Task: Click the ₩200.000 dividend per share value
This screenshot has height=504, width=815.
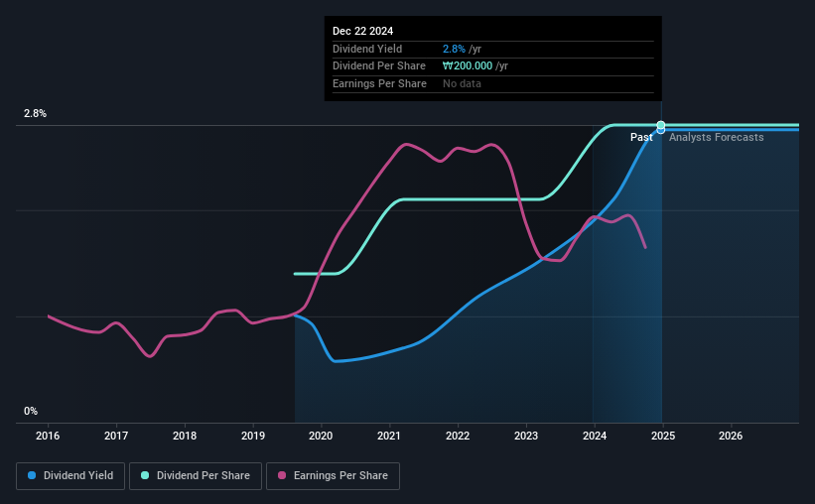Action: click(468, 66)
